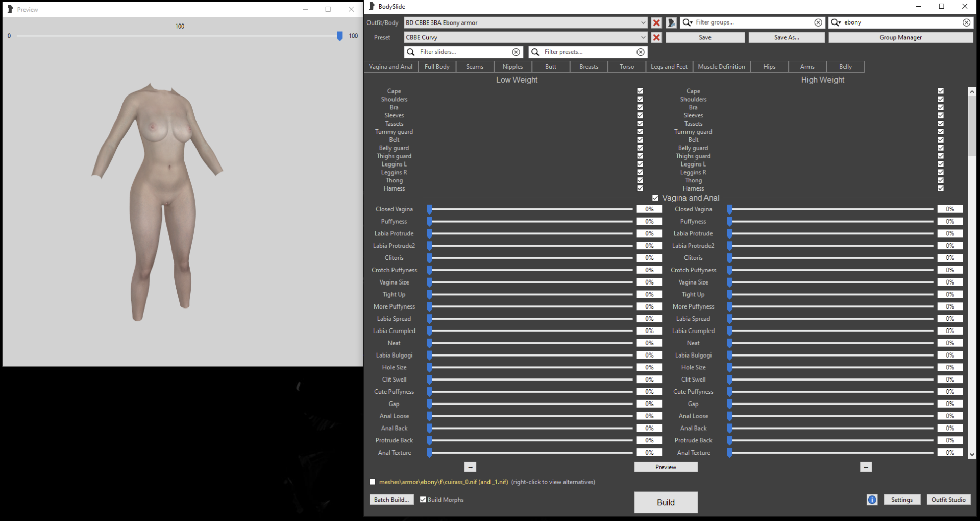Toggle Low Weight Sleeves checkbox
This screenshot has height=521, width=980.
(640, 115)
